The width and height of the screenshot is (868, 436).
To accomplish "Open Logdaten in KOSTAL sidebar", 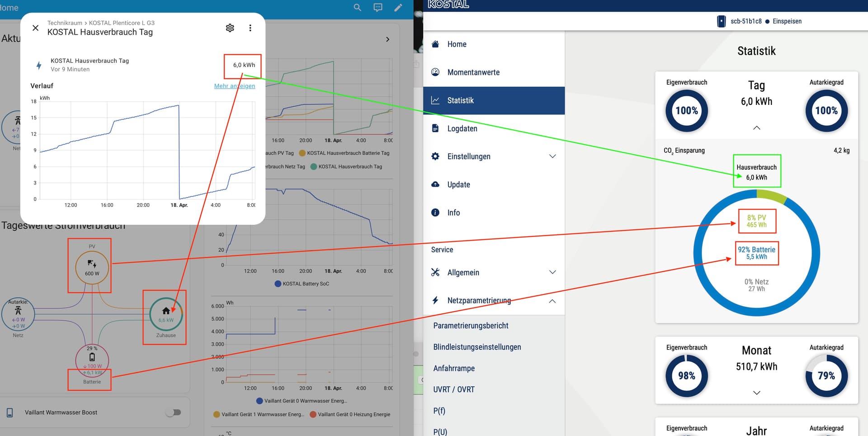I will point(494,128).
